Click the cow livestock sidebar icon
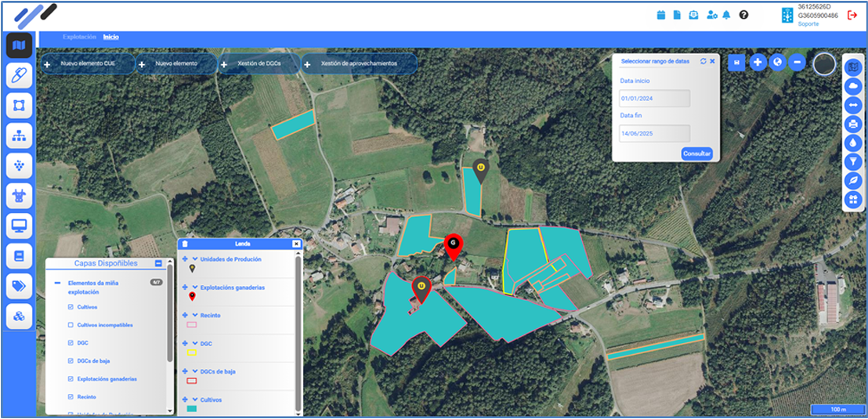This screenshot has height=419, width=868. point(19,196)
